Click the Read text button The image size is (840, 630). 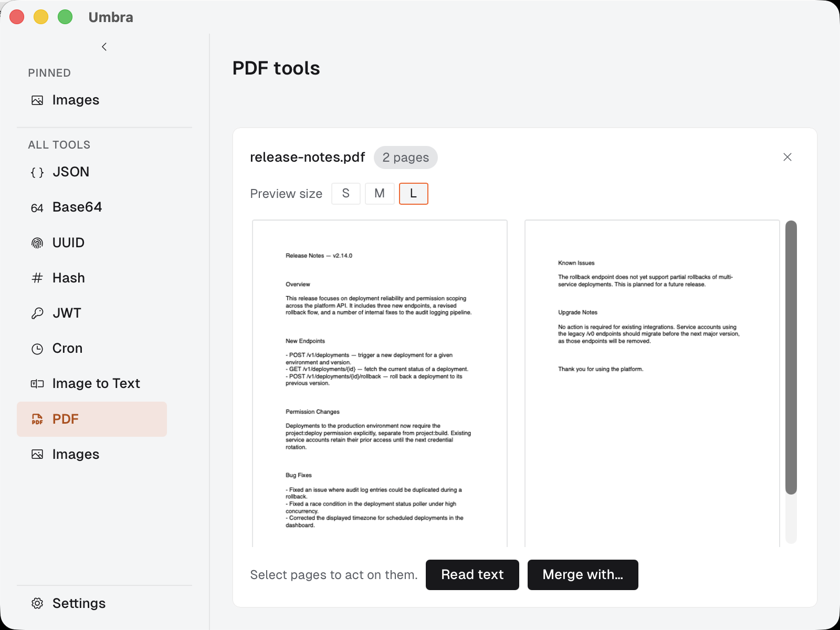472,575
